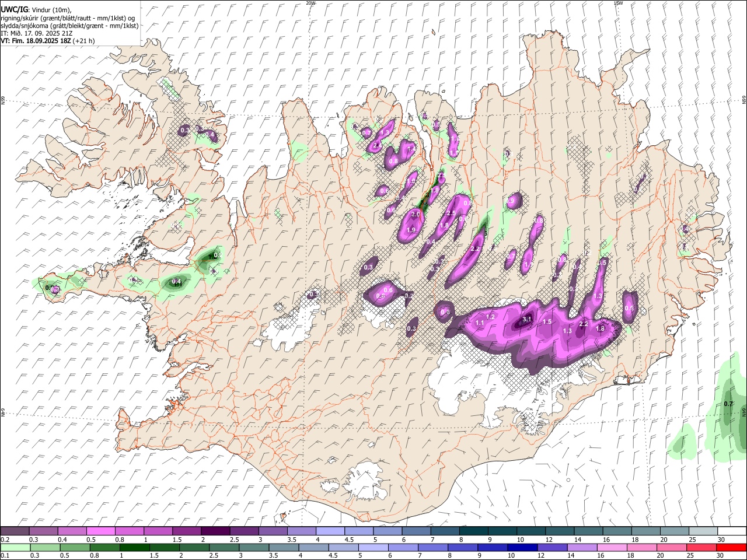Click the "3.1" snowfall maximum value on the map
This screenshot has width=747, height=560.
527,319
